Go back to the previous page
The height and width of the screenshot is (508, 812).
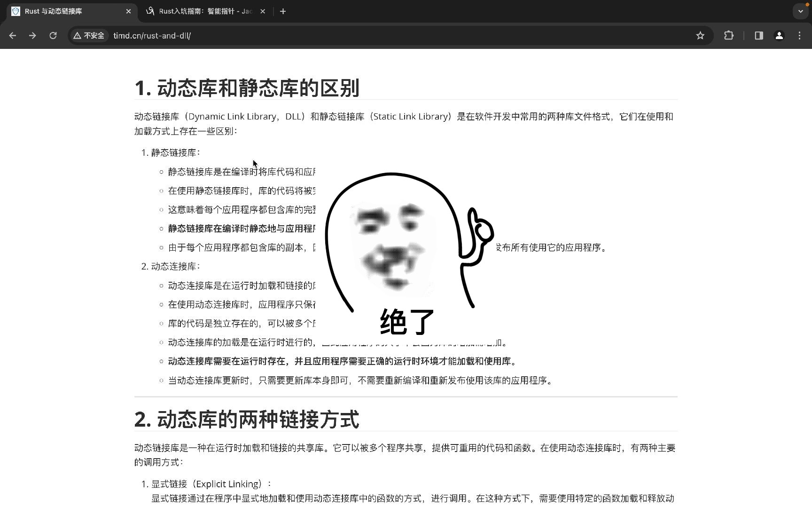point(12,35)
